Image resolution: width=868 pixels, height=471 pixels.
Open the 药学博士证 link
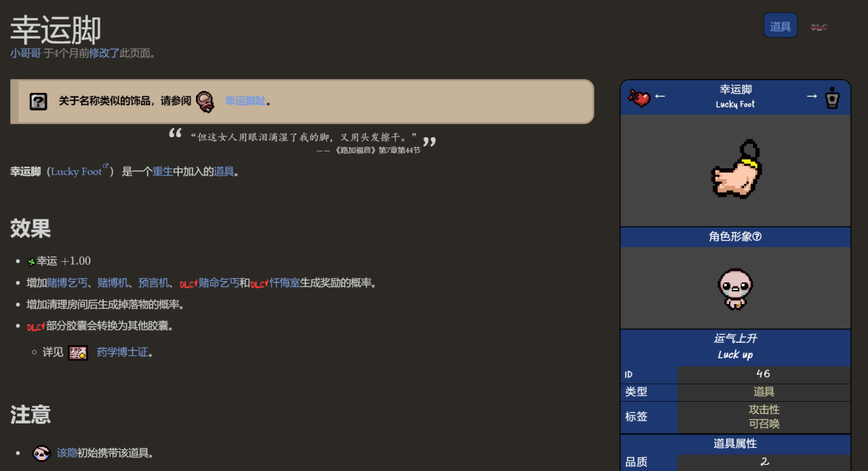[x=122, y=352]
